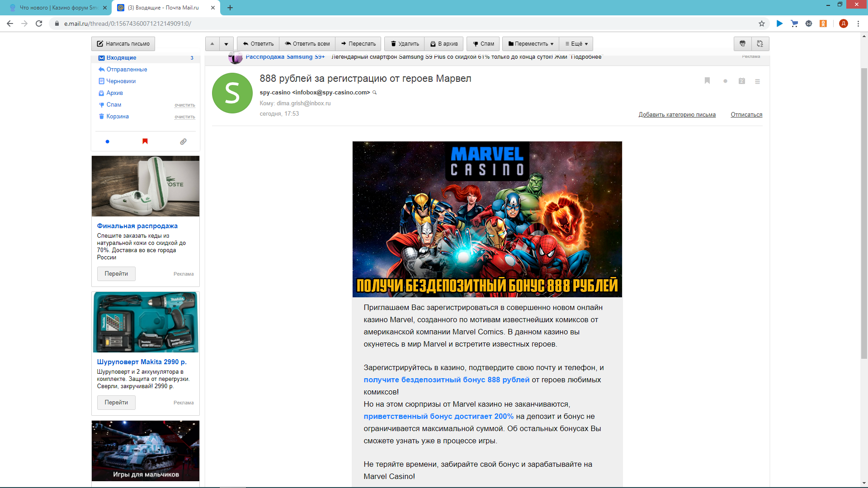Open the Спам folder in sidebar

pos(113,105)
